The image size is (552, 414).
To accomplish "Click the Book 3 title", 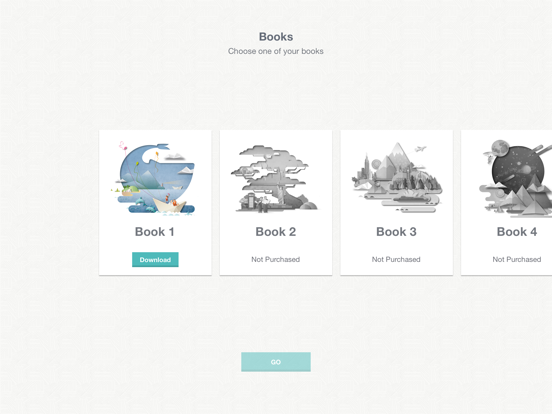I will coord(396,232).
